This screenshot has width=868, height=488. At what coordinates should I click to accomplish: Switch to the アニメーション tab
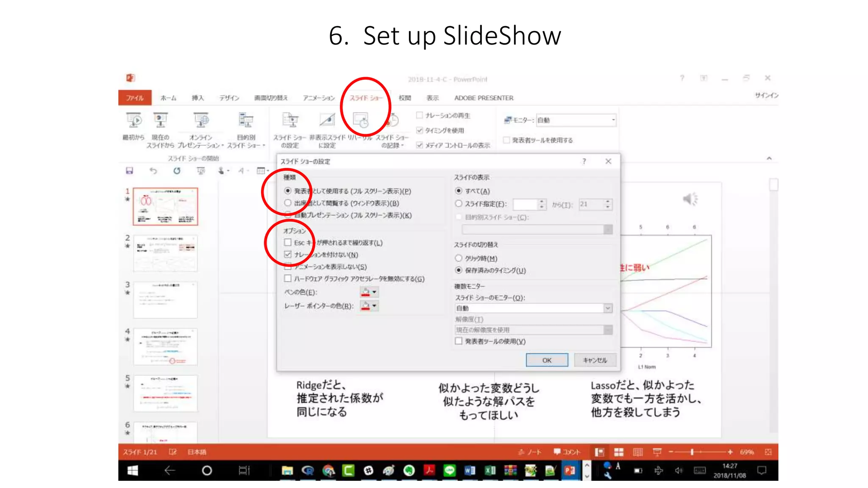tap(319, 98)
